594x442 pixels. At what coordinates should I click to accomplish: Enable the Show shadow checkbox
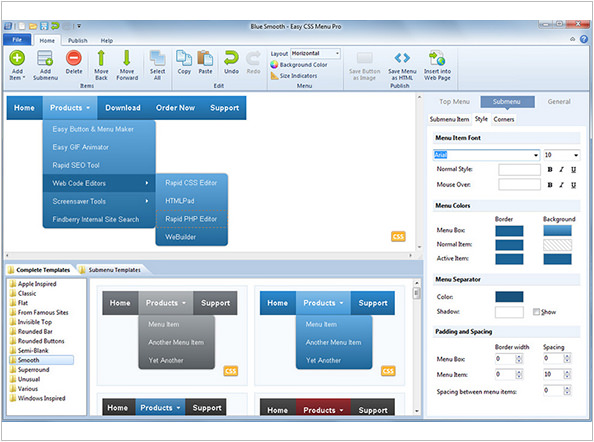pyautogui.click(x=536, y=312)
